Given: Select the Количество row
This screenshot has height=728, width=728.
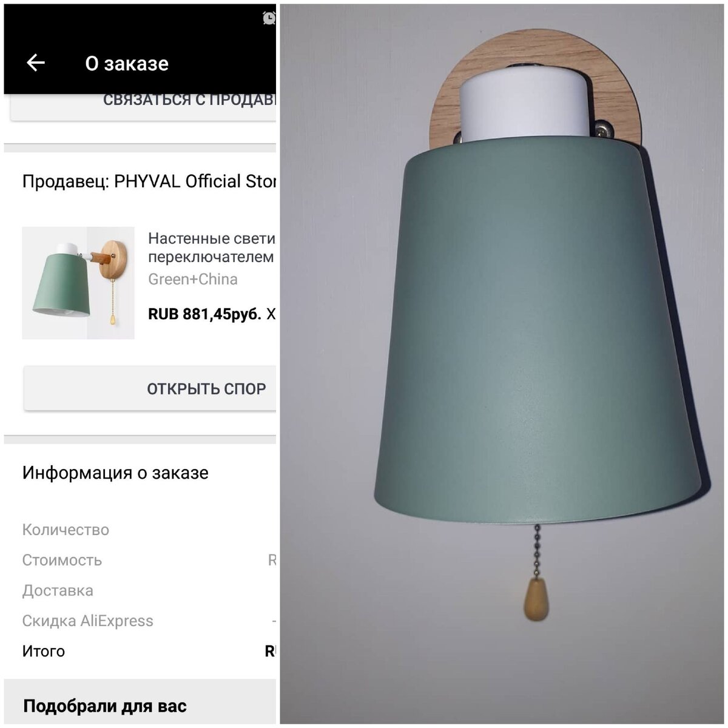Looking at the screenshot, I should 149,530.
